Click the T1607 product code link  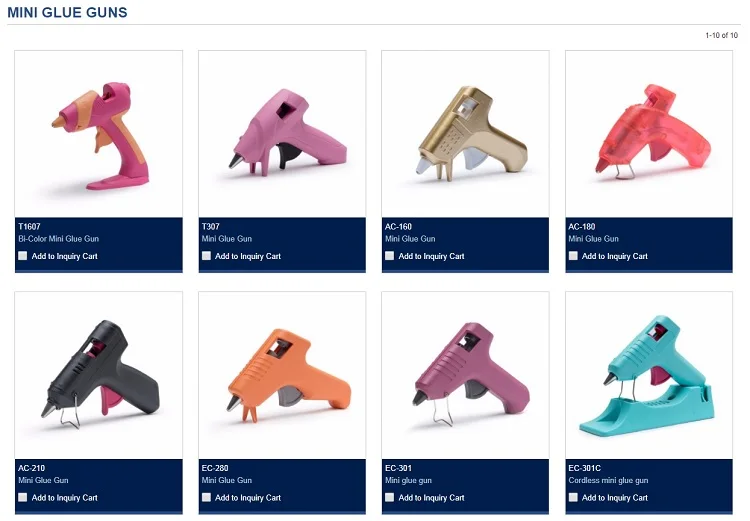29,227
